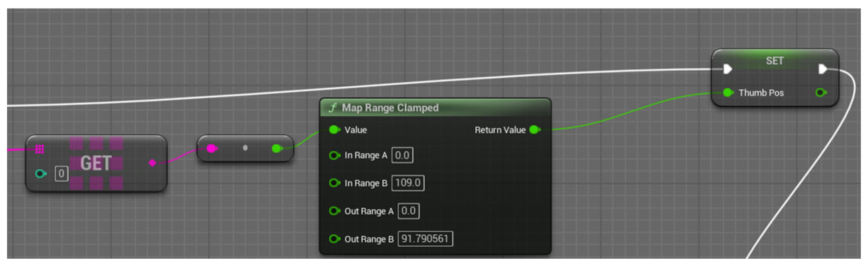Click the conversion node's green output pin
The width and height of the screenshot is (868, 267).
[x=277, y=149]
